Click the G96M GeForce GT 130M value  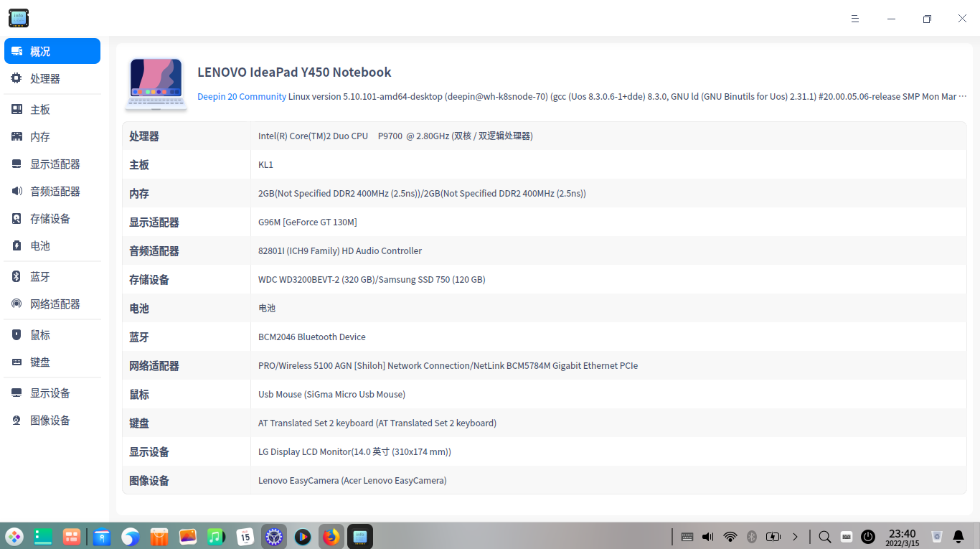click(x=308, y=222)
